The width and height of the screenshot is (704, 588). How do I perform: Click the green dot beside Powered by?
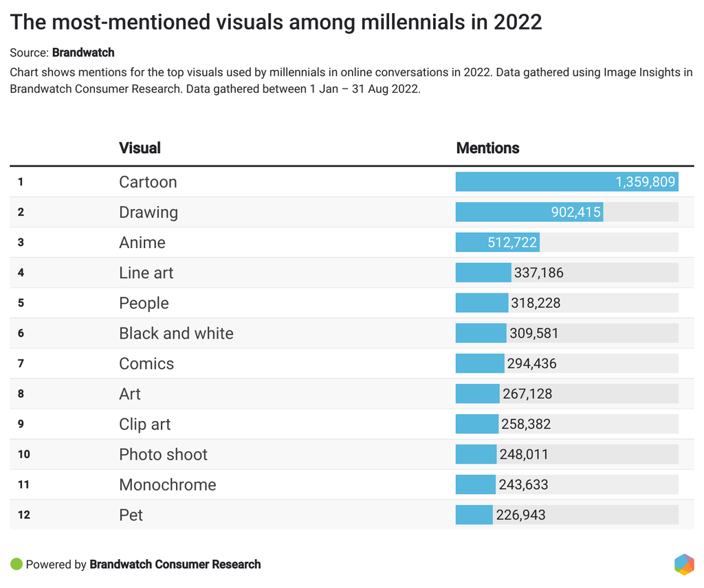(16, 565)
